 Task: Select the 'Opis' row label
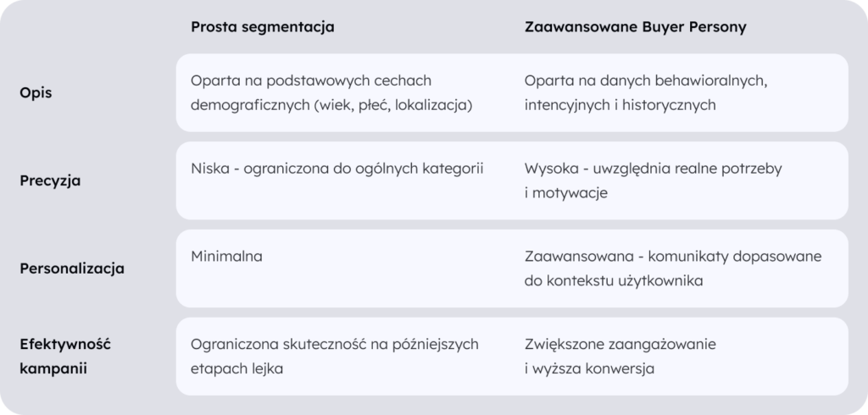[x=36, y=93]
